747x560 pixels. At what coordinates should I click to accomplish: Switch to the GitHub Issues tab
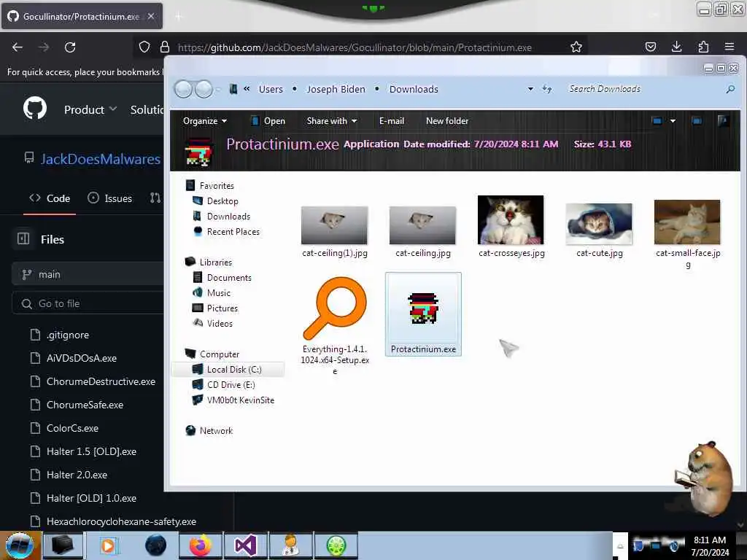coord(109,198)
